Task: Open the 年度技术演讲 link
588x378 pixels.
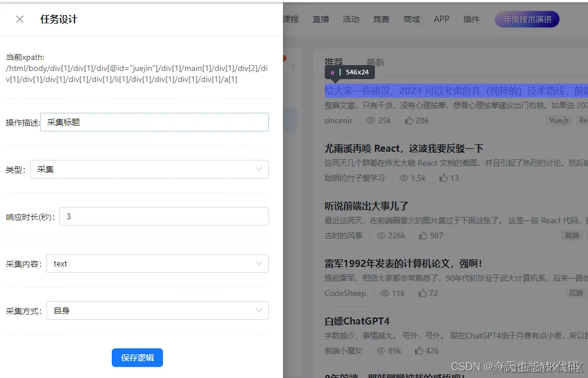Action: click(526, 19)
